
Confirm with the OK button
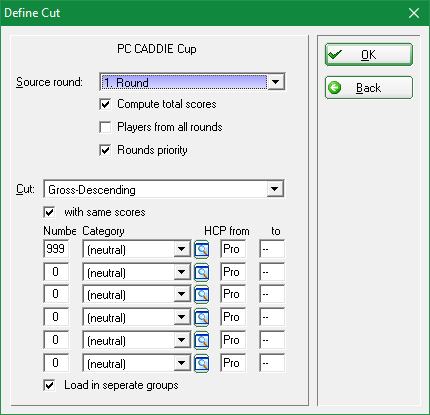(369, 55)
